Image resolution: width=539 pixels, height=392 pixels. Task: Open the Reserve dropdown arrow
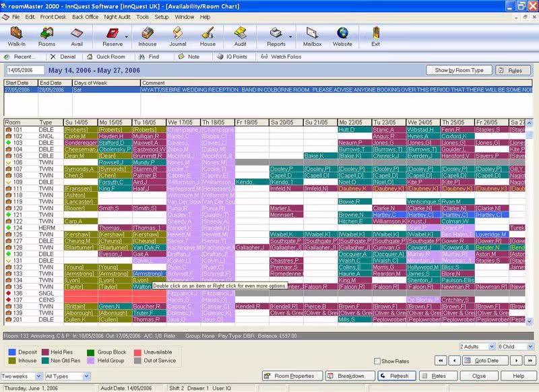coord(127,36)
